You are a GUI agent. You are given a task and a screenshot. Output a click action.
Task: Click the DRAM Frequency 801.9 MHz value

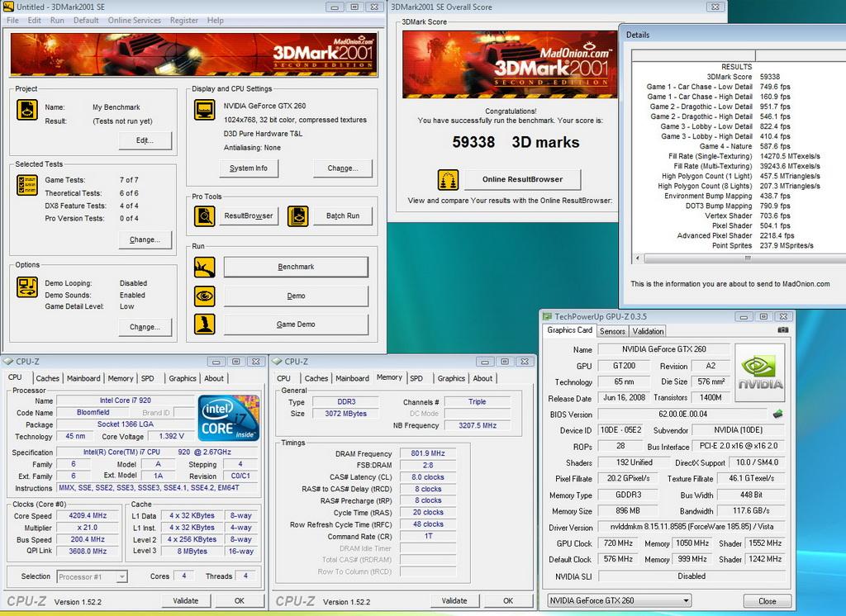point(428,453)
